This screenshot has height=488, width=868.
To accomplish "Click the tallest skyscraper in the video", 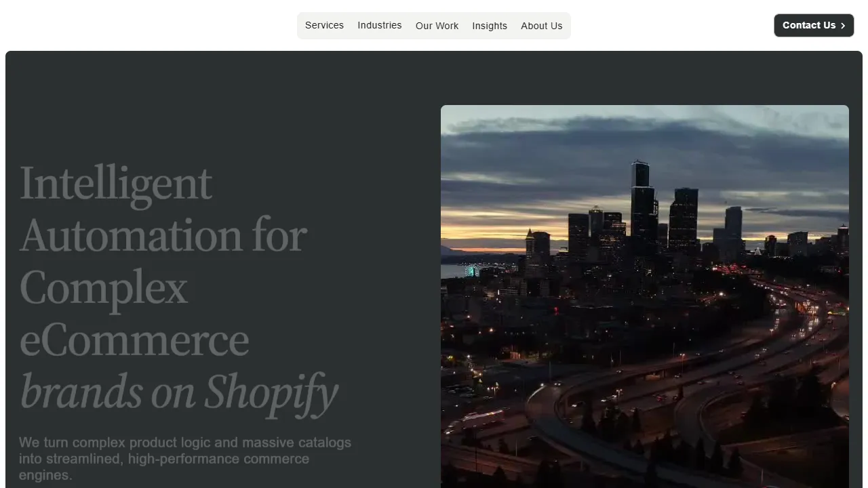I will coord(641,203).
